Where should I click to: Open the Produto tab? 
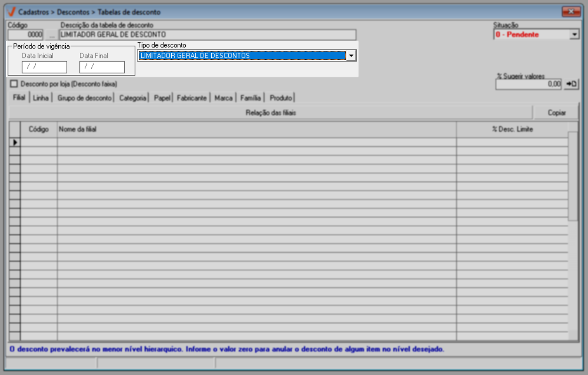pyautogui.click(x=281, y=98)
